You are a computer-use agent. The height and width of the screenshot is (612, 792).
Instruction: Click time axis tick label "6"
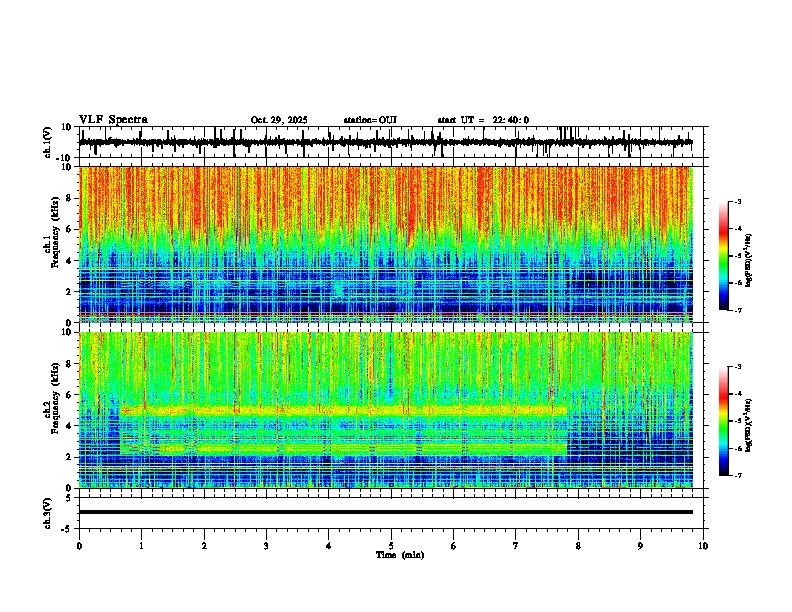tap(453, 546)
